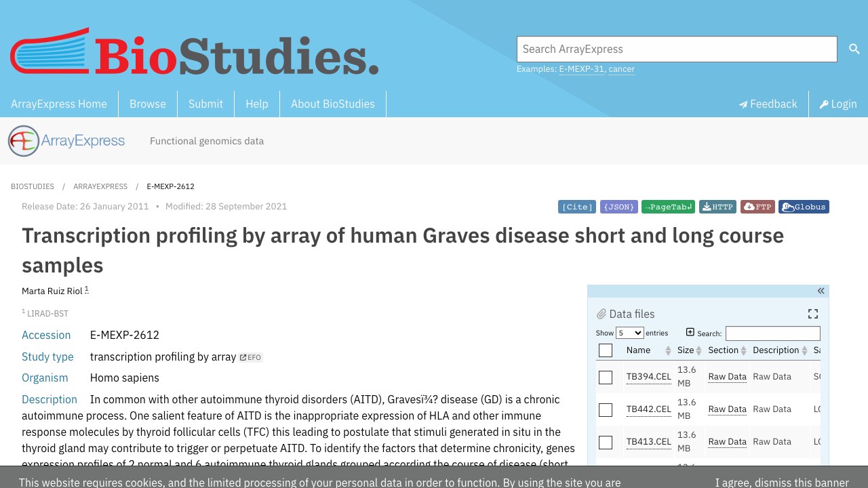The width and height of the screenshot is (868, 488).
Task: Click the search magnifier icon
Action: pyautogui.click(x=854, y=49)
